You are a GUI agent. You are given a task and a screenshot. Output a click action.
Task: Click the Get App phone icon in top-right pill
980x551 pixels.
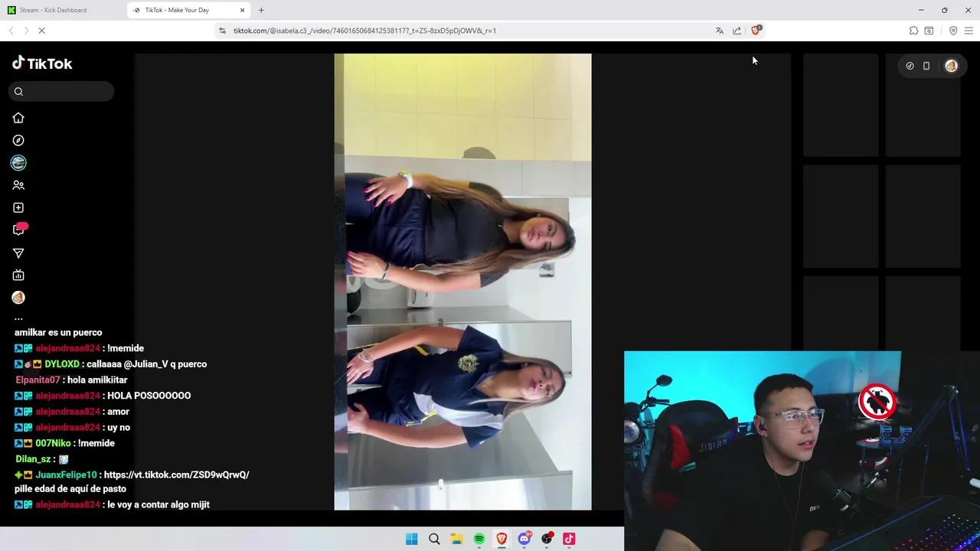(926, 66)
